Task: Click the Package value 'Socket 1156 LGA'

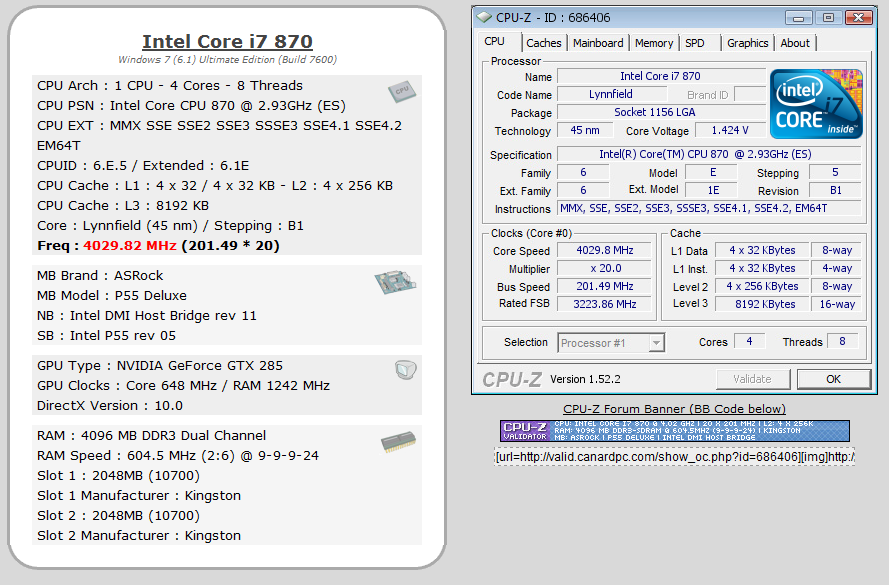Action: (661, 112)
